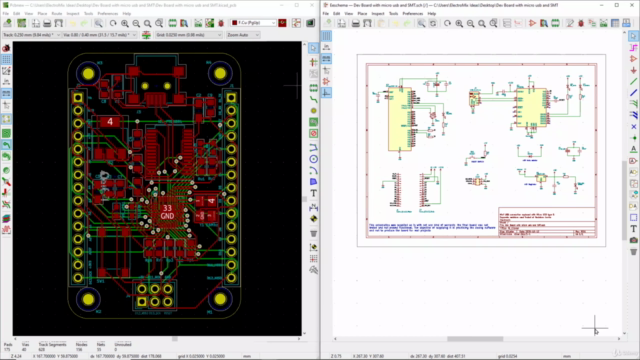The image size is (640, 360).
Task: Run Electrical Rules Check ladybug in Eeschema
Action: coord(581,23)
